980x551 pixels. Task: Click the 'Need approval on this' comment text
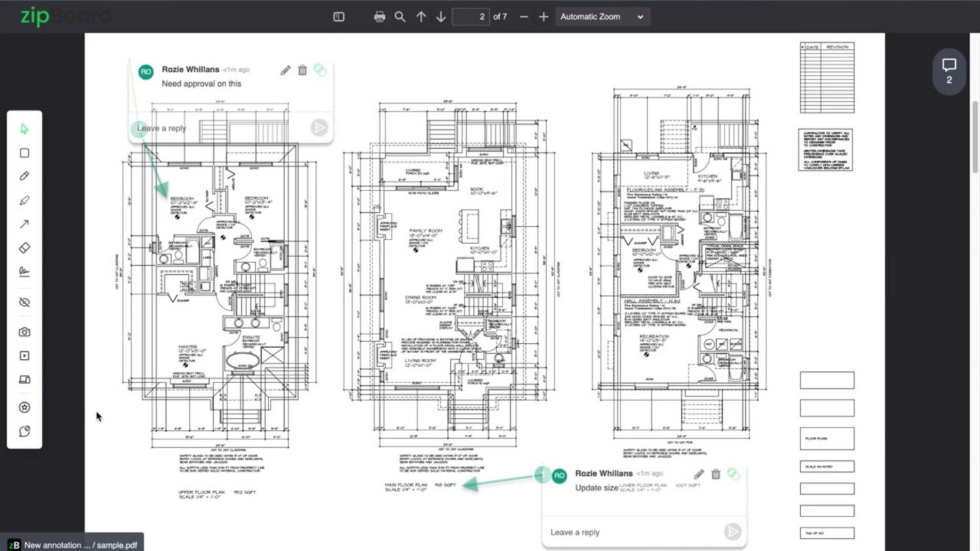tap(201, 84)
